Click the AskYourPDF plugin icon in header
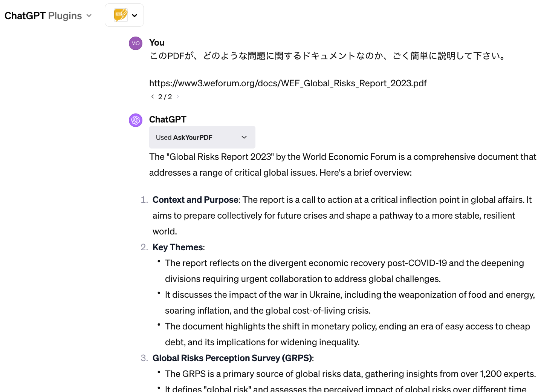The image size is (544, 392). 121,15
